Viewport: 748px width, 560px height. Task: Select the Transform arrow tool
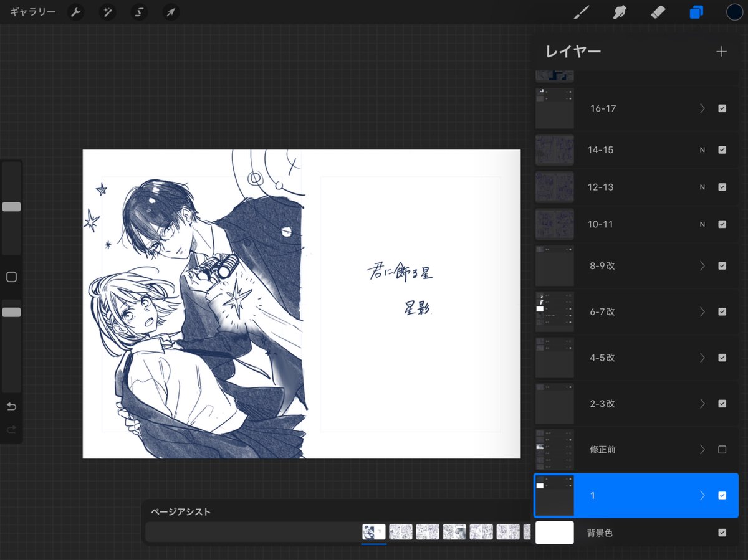coord(170,12)
